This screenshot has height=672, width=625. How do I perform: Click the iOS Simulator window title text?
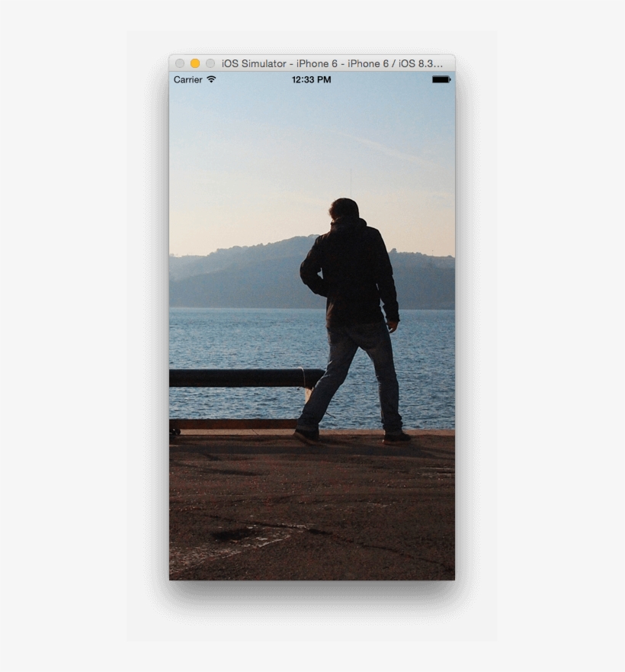332,63
